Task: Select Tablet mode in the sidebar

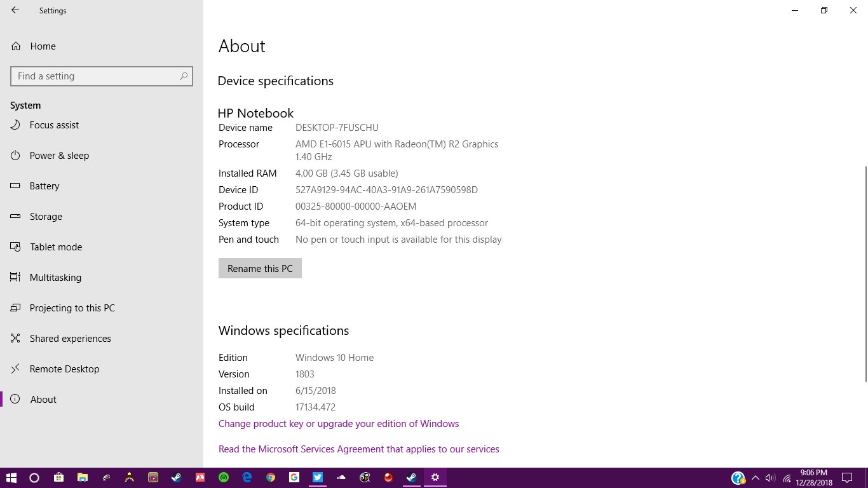Action: (102, 247)
